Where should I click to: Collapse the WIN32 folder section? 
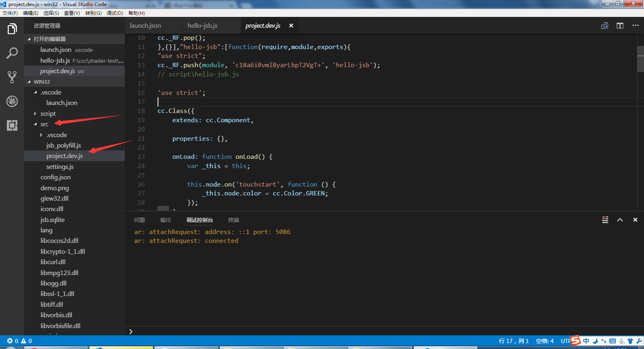pyautogui.click(x=74, y=82)
